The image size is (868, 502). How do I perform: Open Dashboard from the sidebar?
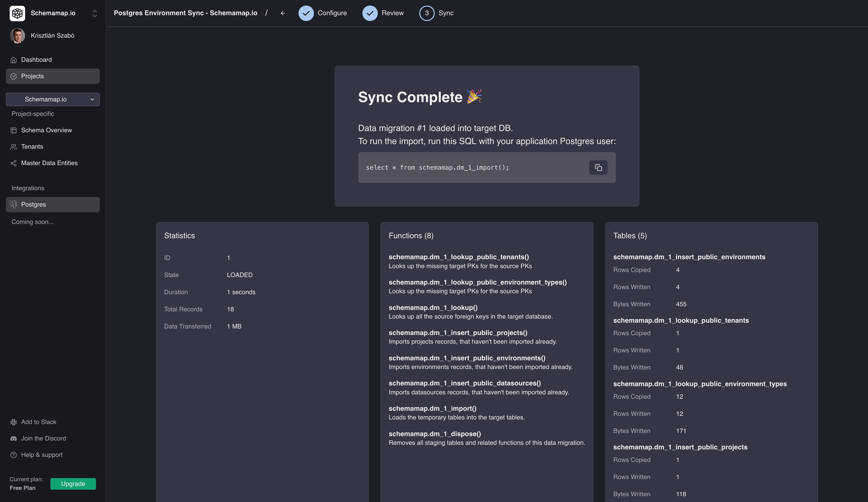pyautogui.click(x=53, y=60)
